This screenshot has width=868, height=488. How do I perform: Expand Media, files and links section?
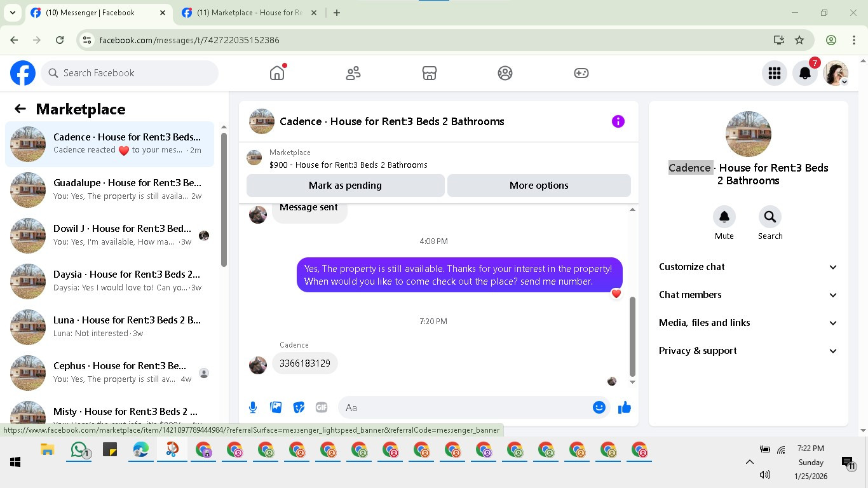click(x=748, y=323)
